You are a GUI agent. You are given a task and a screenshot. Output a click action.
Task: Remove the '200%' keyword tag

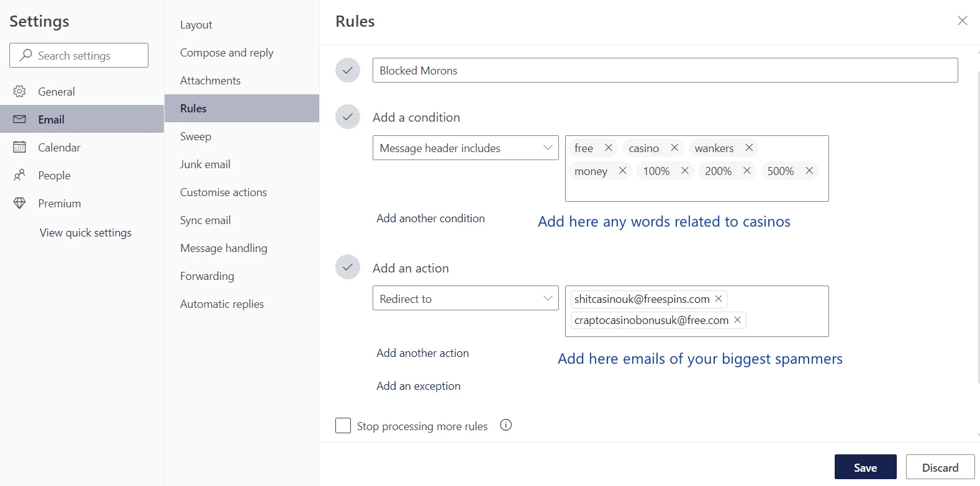coord(746,171)
